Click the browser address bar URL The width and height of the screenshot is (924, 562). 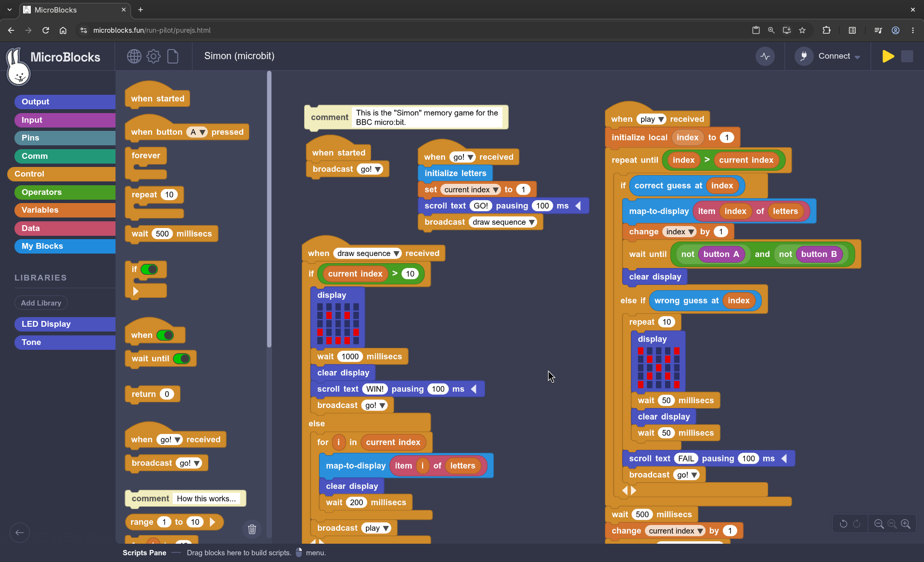152,30
